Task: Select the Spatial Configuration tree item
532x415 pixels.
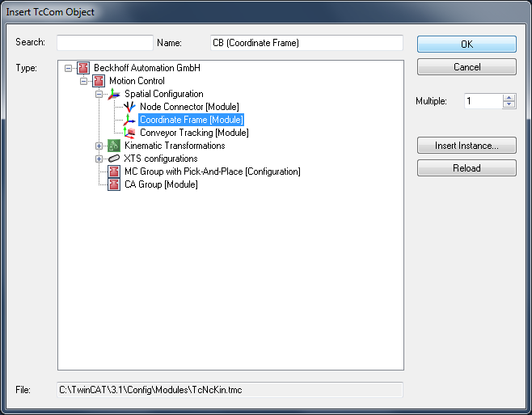Action: (164, 94)
